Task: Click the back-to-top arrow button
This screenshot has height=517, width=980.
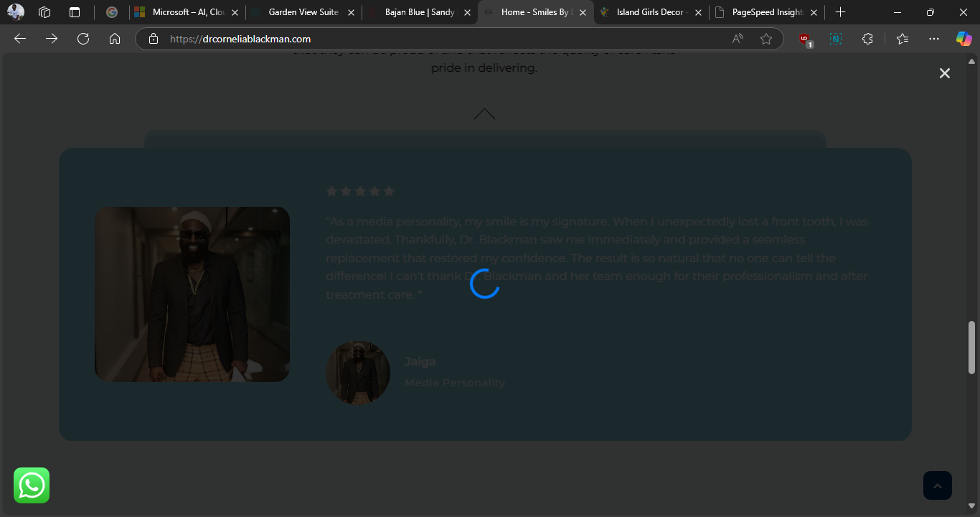Action: pos(938,485)
